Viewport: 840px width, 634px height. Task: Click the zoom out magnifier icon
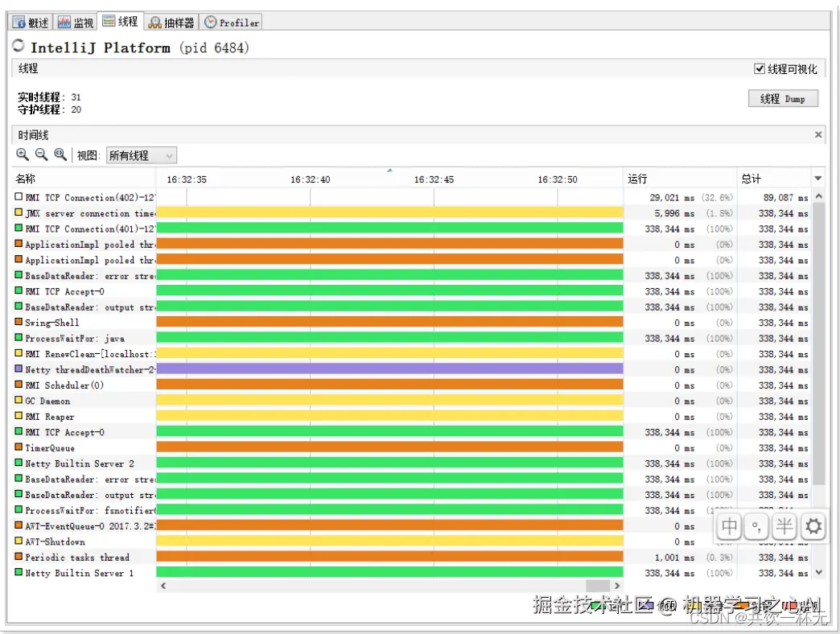point(41,154)
